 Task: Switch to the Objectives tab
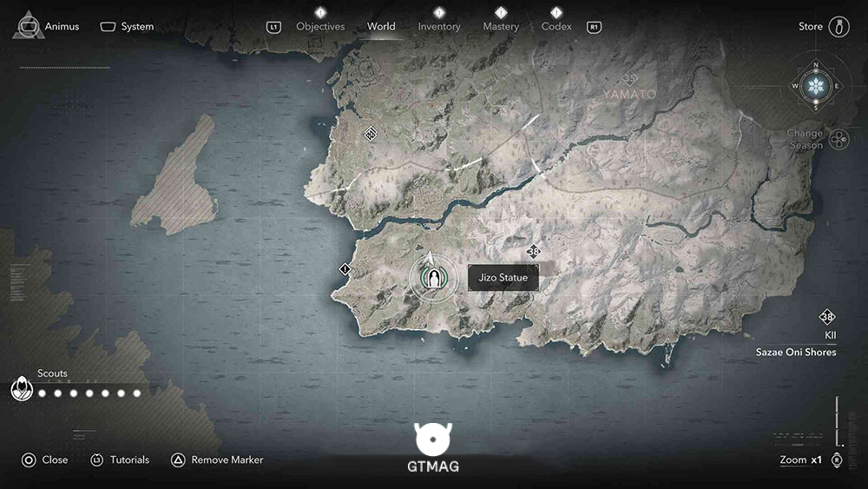[x=320, y=26]
